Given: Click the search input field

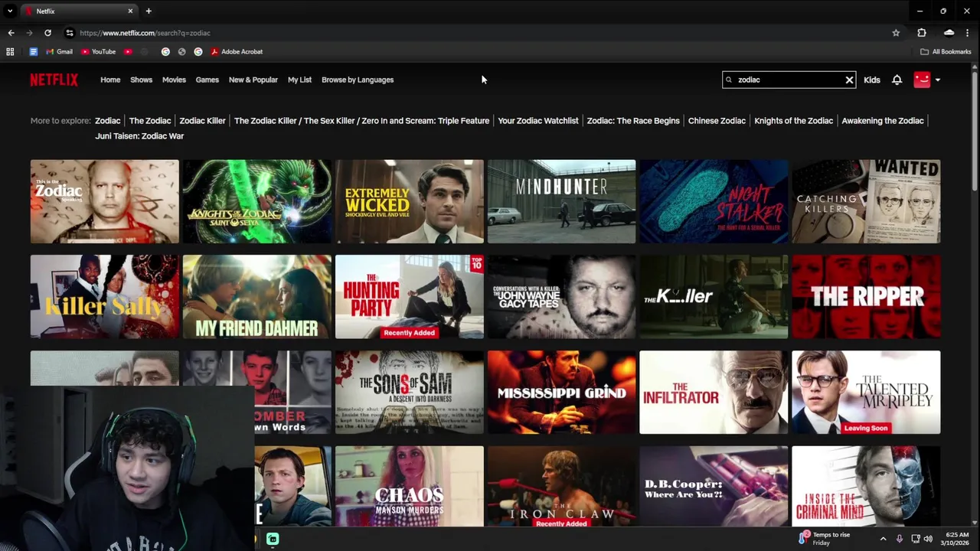Looking at the screenshot, I should click(789, 80).
